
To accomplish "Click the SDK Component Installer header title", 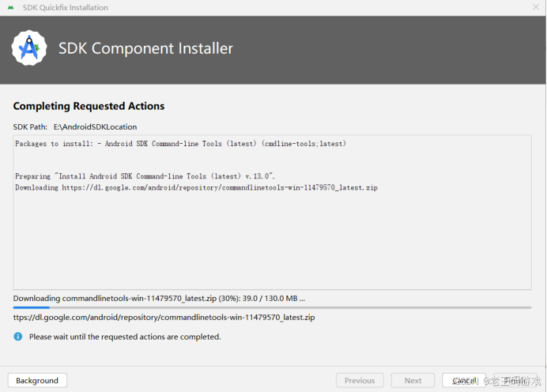I will (145, 48).
